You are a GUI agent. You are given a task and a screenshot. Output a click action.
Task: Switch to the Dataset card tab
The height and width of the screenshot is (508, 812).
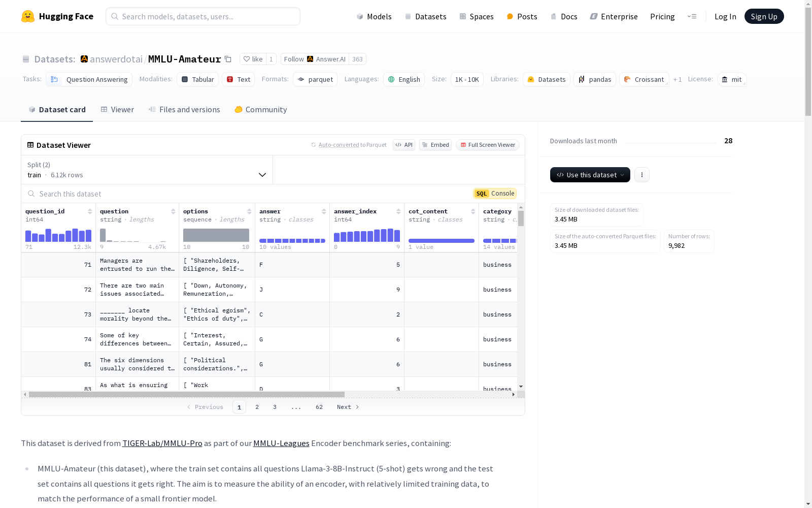point(57,110)
